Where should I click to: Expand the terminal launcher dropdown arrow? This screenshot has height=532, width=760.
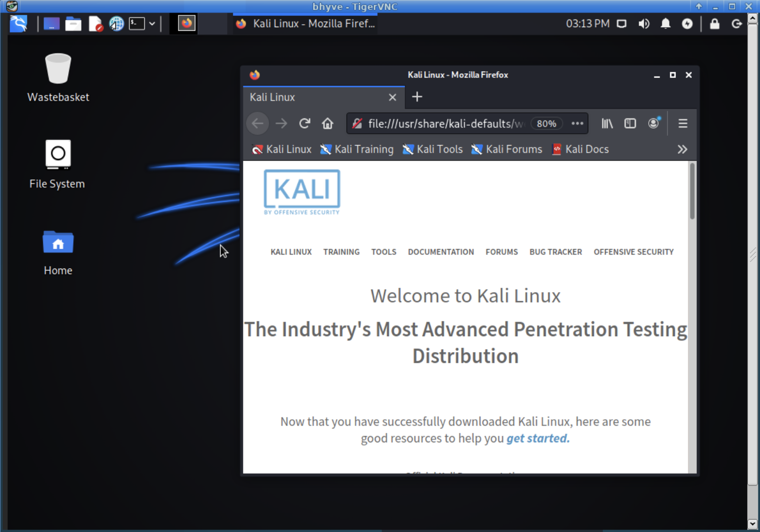click(x=152, y=24)
